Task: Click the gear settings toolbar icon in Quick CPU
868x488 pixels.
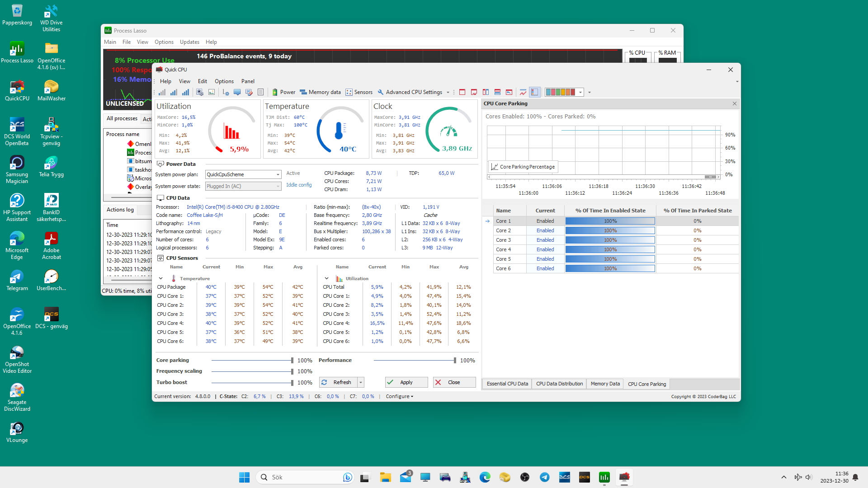Action: [x=226, y=92]
